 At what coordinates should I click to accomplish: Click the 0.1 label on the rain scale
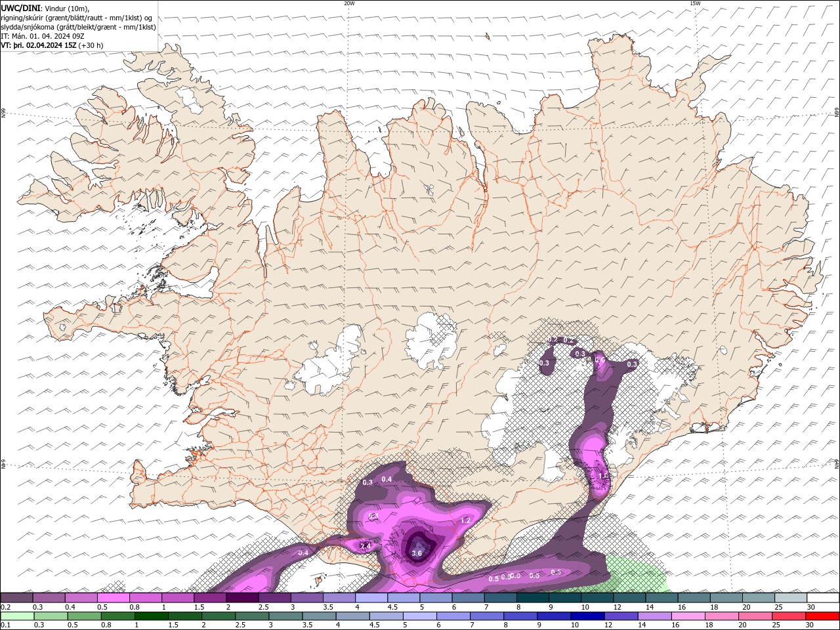[5, 625]
